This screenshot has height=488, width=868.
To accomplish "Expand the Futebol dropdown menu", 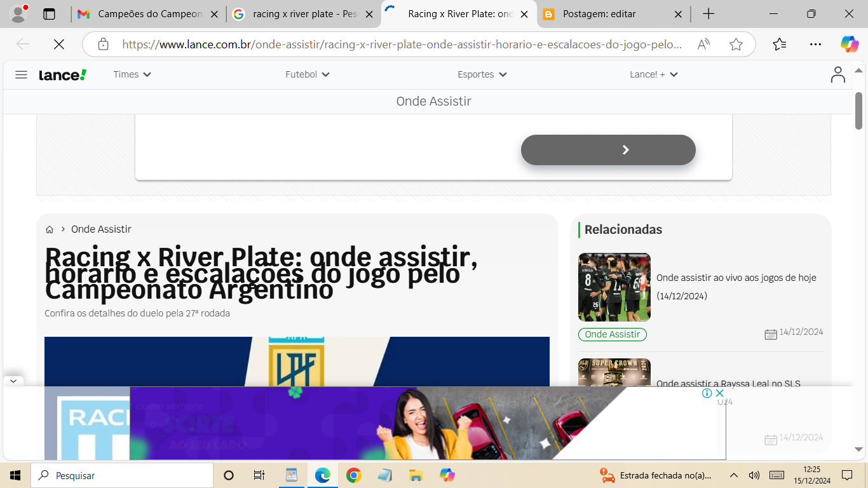I will pyautogui.click(x=308, y=74).
